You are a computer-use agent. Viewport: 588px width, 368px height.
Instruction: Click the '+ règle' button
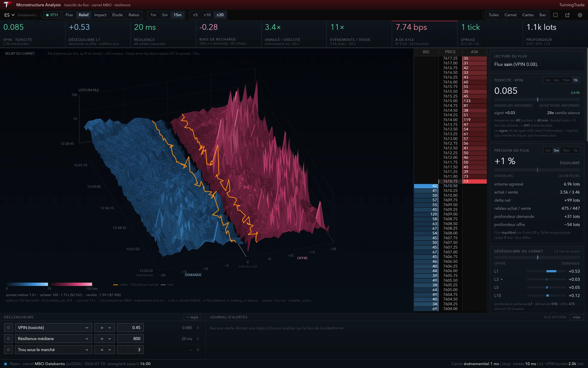193,317
